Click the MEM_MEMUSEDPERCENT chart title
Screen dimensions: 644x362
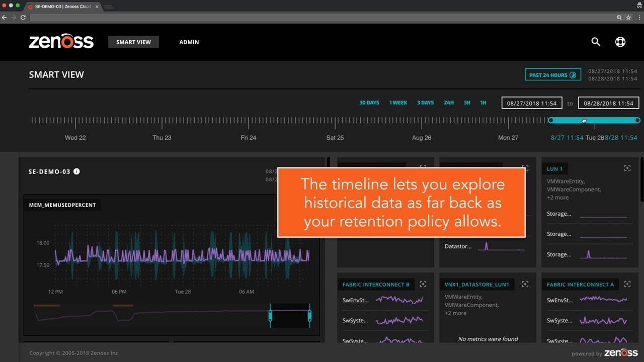click(62, 205)
